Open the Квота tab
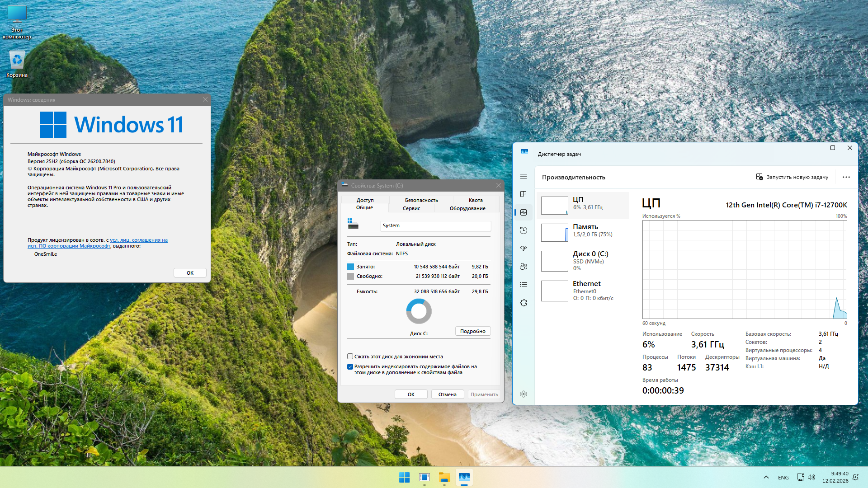The image size is (868, 488). point(476,200)
